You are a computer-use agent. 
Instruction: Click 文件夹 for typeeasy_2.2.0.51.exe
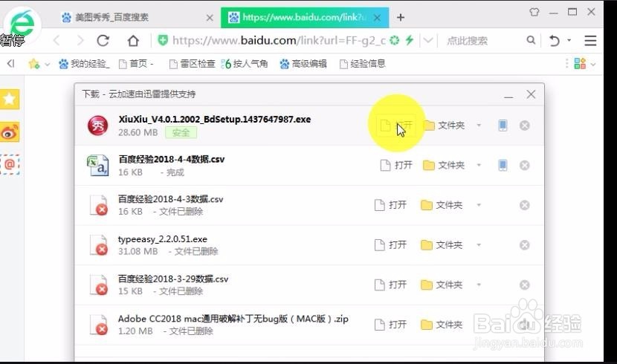pyautogui.click(x=442, y=245)
